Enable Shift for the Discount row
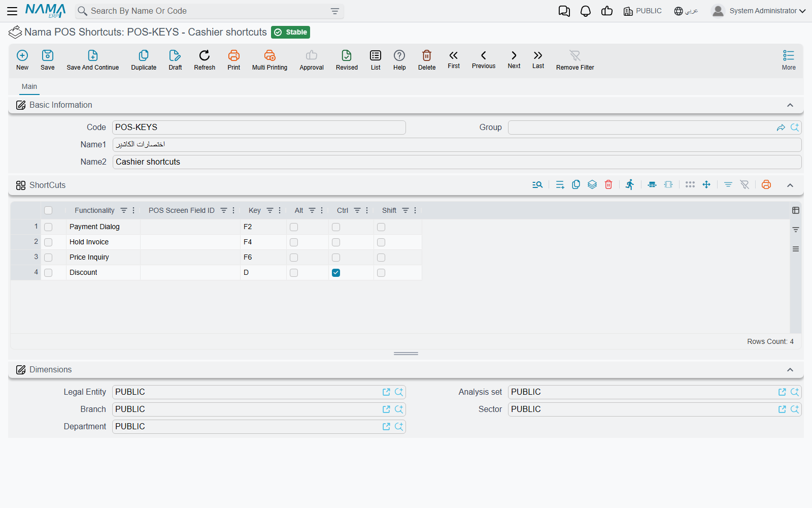Image resolution: width=812 pixels, height=508 pixels. [x=381, y=273]
